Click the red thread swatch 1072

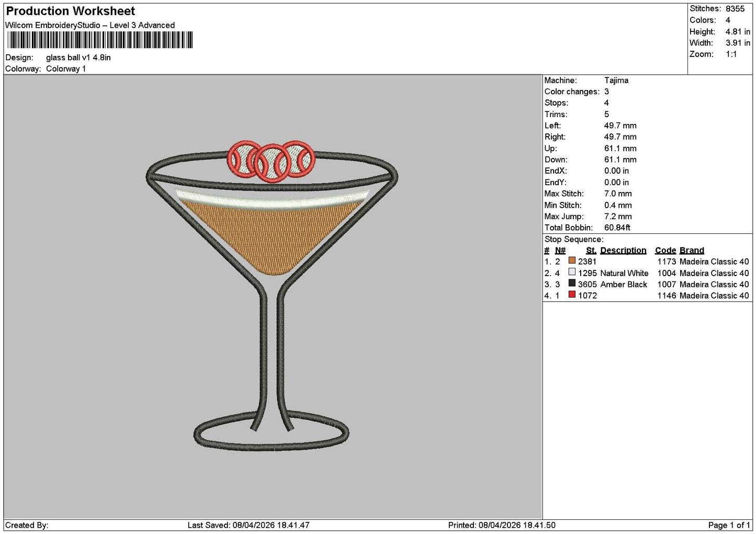(x=572, y=295)
